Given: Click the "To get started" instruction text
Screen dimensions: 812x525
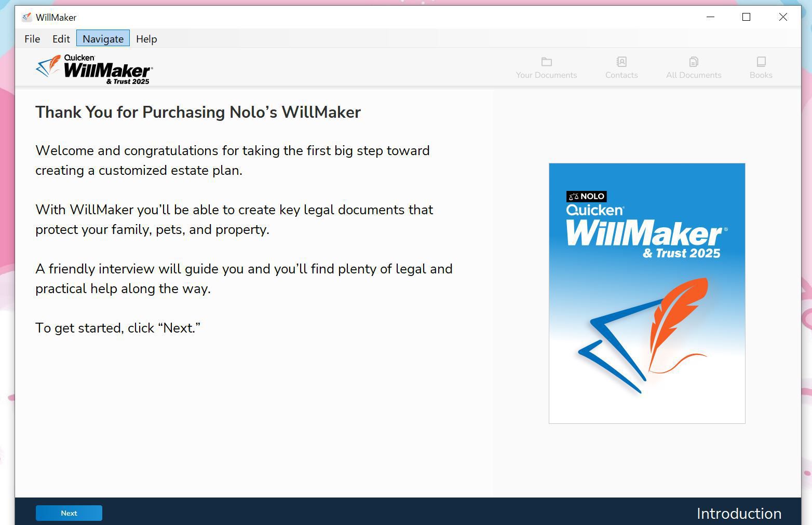Looking at the screenshot, I should pyautogui.click(x=118, y=328).
